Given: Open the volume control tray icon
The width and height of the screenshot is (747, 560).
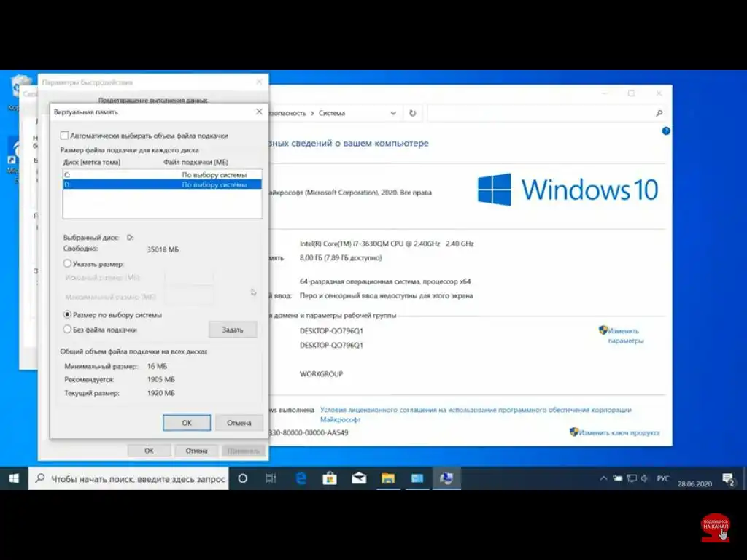Looking at the screenshot, I should pos(645,478).
